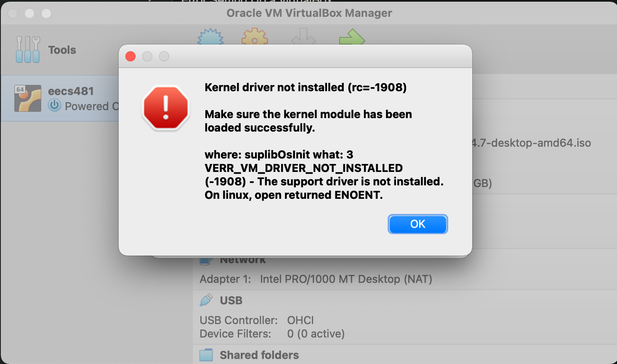617x364 pixels.
Task: Click the Tools wrench and screwdriver icon
Action: 28,50
